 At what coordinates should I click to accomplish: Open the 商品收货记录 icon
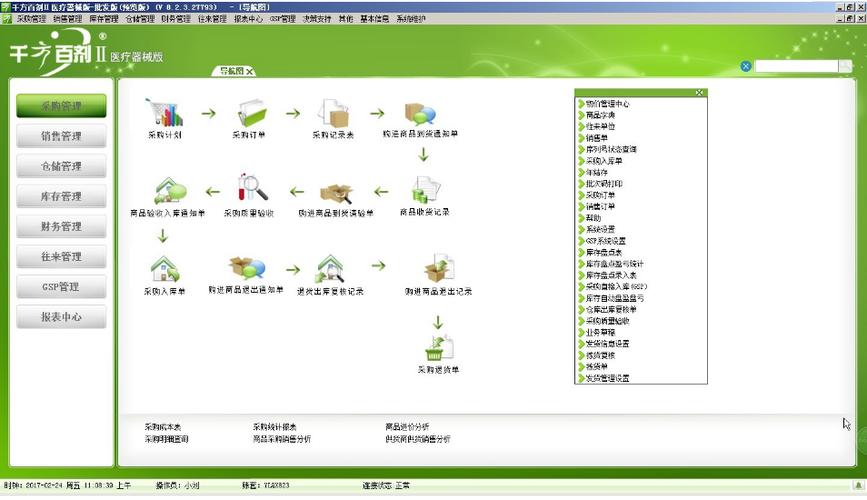pos(425,190)
